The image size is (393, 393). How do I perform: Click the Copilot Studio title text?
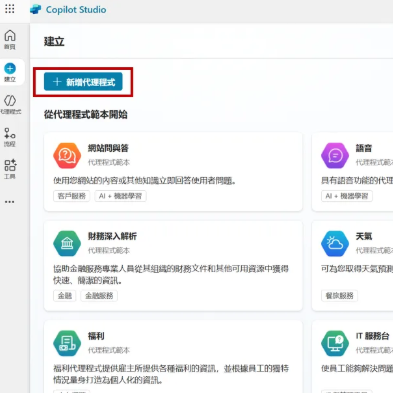pyautogui.click(x=76, y=10)
